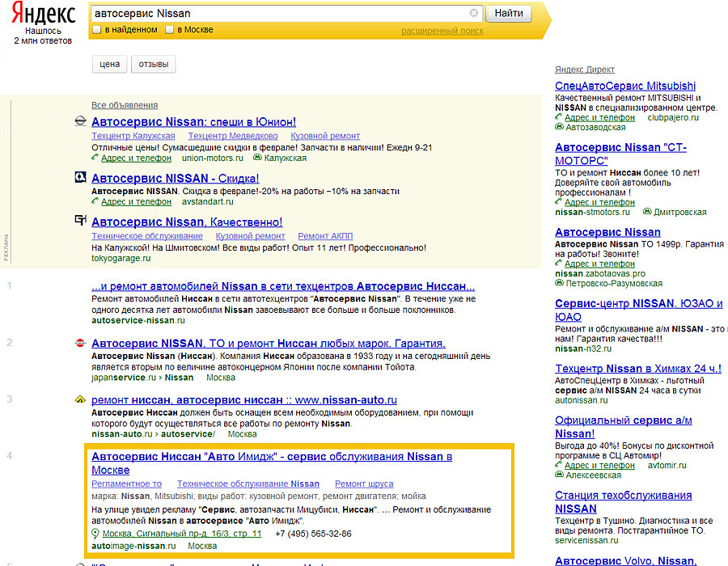Open ad 'Автосервис NISSAN - Скидка!'

click(x=175, y=179)
